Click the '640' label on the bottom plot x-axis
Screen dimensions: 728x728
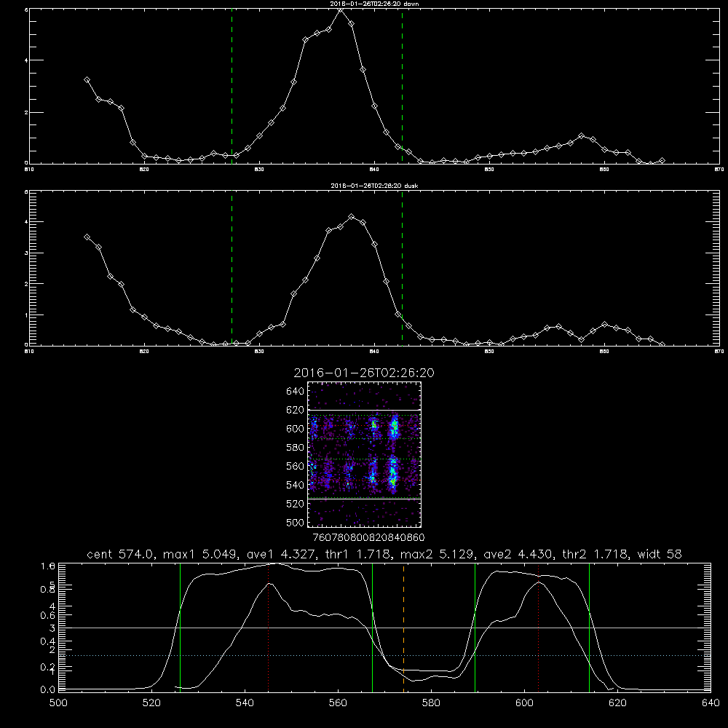(711, 703)
